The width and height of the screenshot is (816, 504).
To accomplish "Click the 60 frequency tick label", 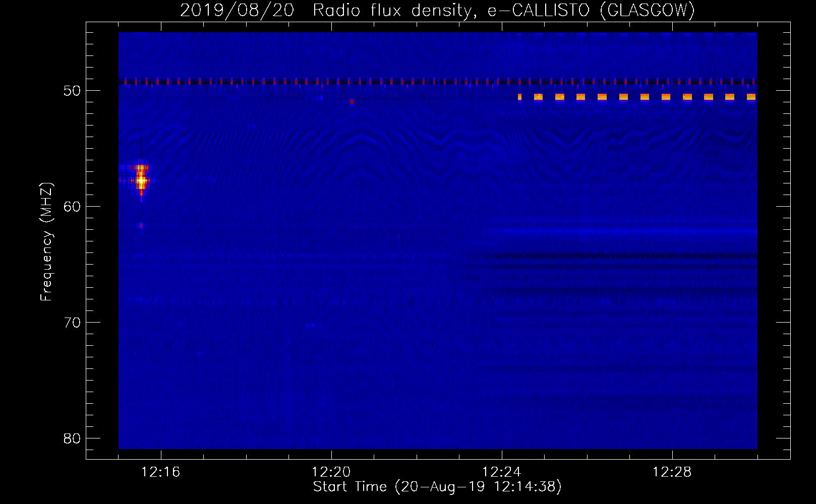I will pyautogui.click(x=72, y=207).
